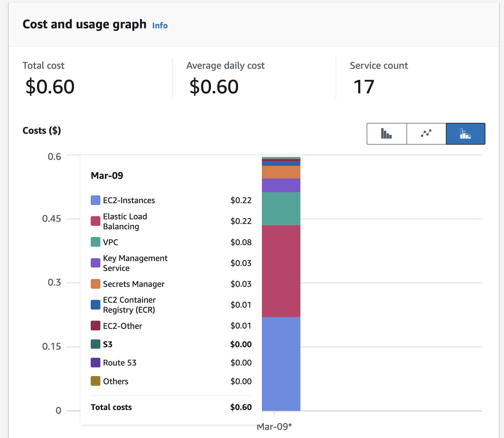This screenshot has width=504, height=438.
Task: Select the red Elastic Load Balancing bar segment
Action: [281, 271]
